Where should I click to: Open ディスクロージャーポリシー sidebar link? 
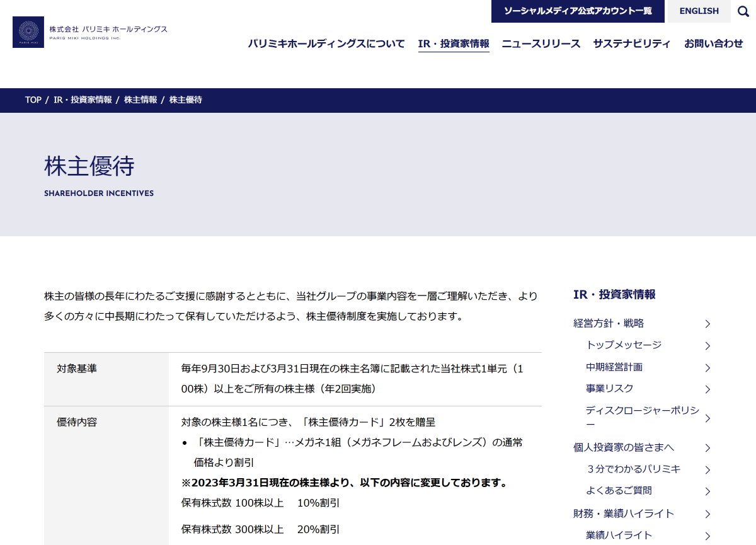643,417
